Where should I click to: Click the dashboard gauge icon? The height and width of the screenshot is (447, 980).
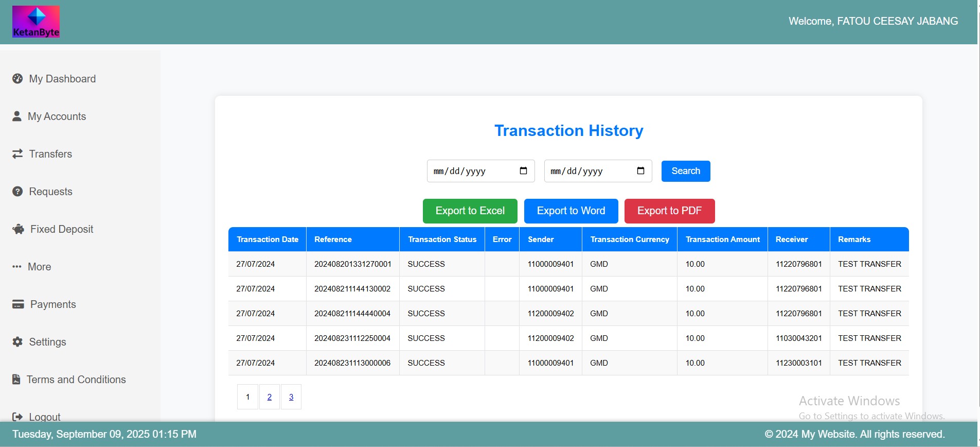coord(17,79)
